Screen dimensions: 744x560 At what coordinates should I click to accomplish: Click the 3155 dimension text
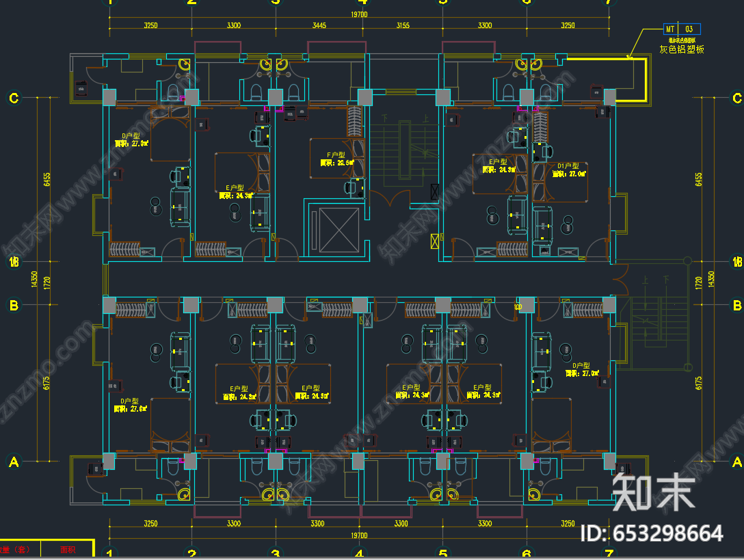tap(402, 25)
